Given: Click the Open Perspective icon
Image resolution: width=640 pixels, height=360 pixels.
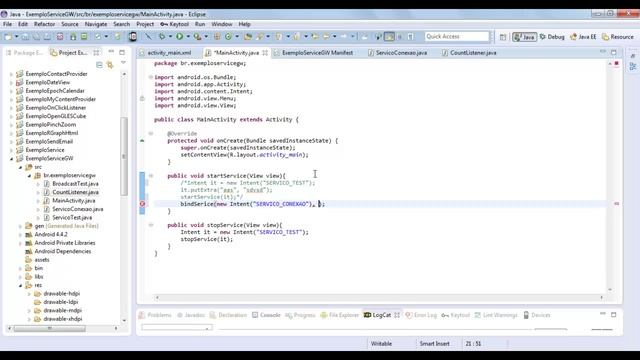Looking at the screenshot, I should tap(503, 37).
